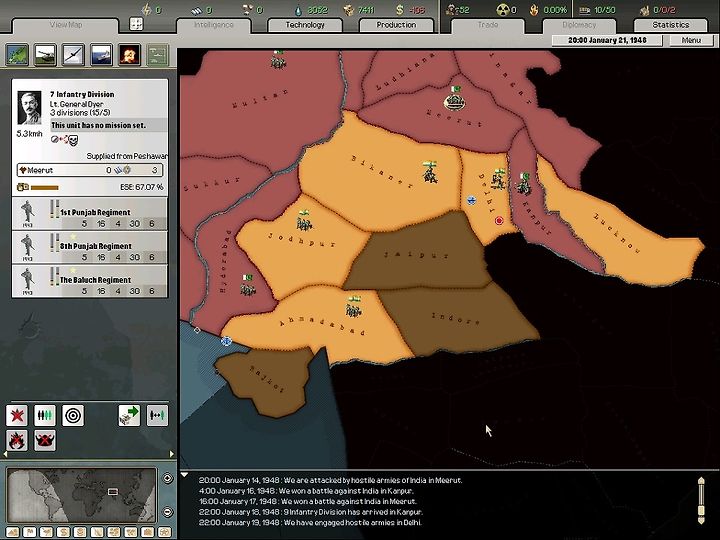This screenshot has width=720, height=540.
Task: Switch to the Statistics tab
Action: 671,25
